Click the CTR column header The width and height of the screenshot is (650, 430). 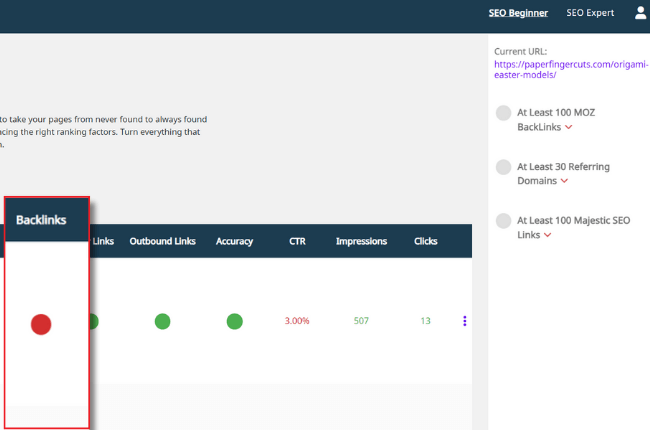coord(297,241)
